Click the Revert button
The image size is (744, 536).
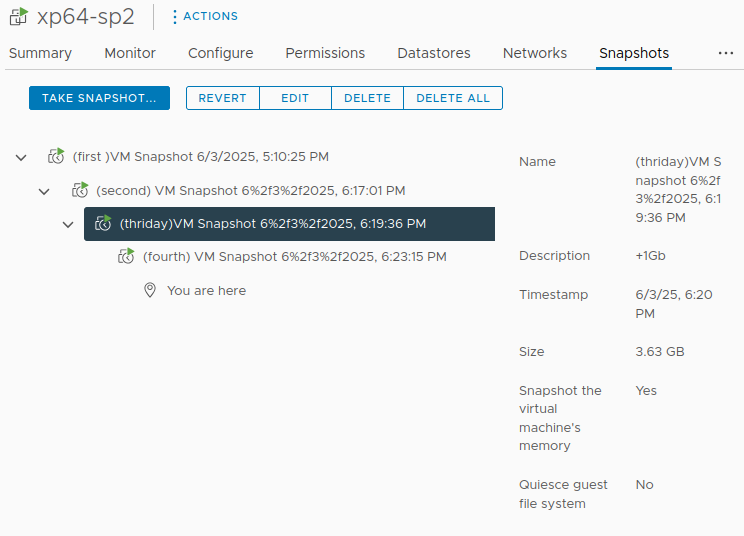point(222,98)
